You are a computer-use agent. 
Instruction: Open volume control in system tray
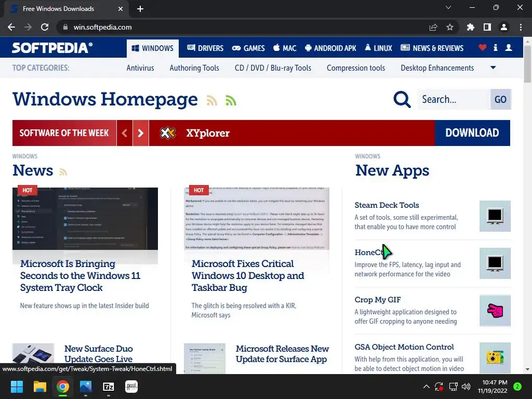466,387
